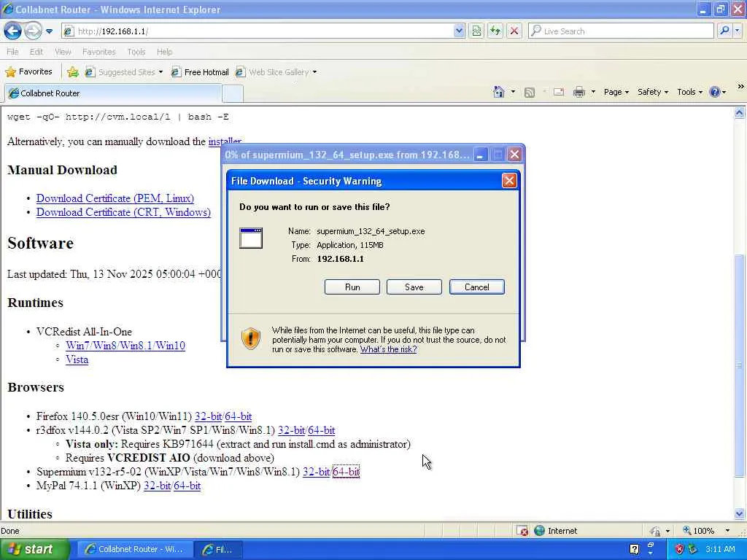The width and height of the screenshot is (747, 560).
Task: Open the Favorites star button
Action: click(28, 72)
